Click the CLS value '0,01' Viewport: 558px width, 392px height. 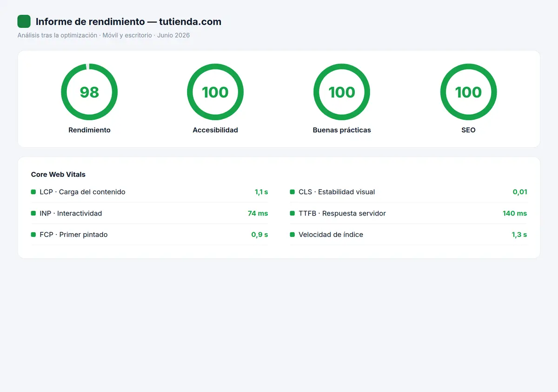tap(520, 192)
